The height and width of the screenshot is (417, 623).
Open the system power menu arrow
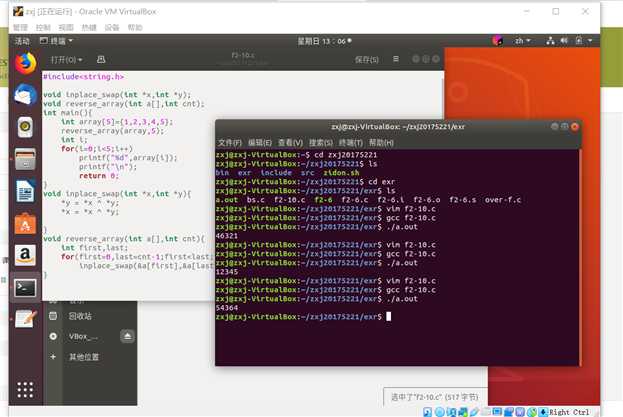pos(590,41)
